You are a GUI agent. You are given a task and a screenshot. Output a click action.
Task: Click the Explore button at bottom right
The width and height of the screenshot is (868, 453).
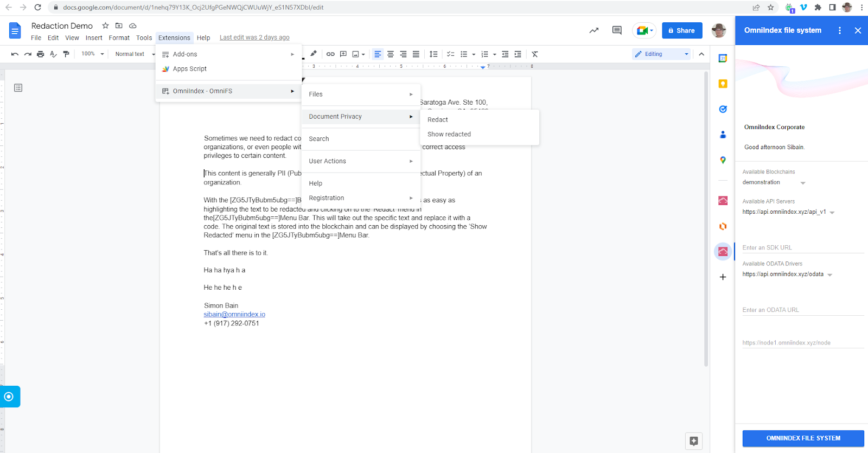point(694,441)
